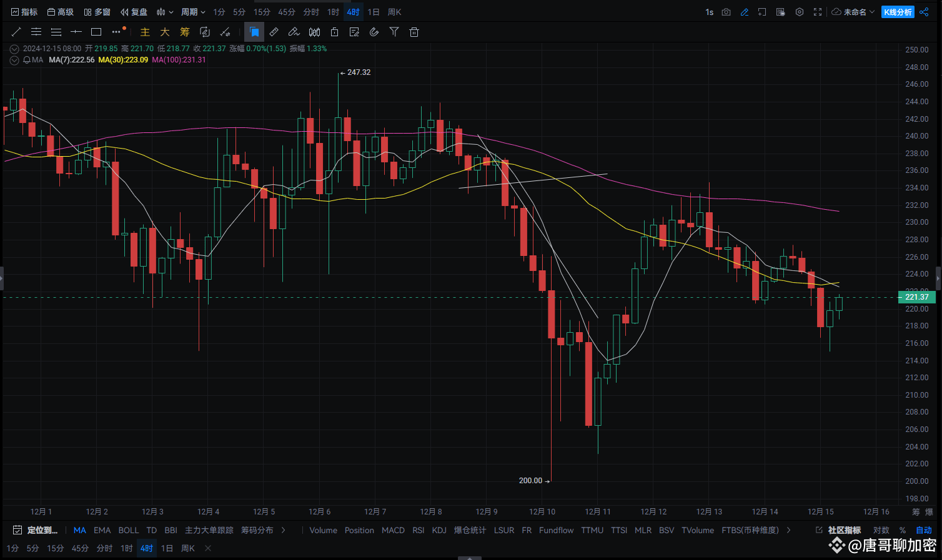The width and height of the screenshot is (942, 560).
Task: Click the candlestick pattern tool icon
Action: click(x=314, y=32)
